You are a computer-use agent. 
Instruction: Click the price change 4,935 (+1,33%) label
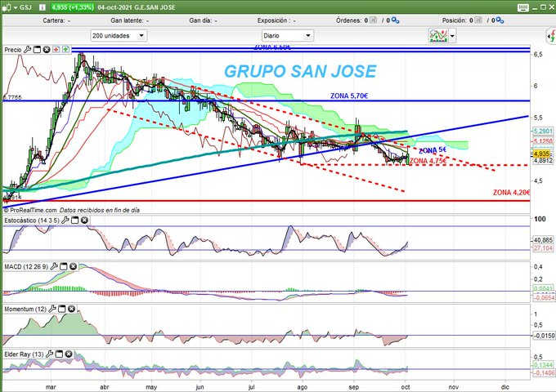(73, 7)
